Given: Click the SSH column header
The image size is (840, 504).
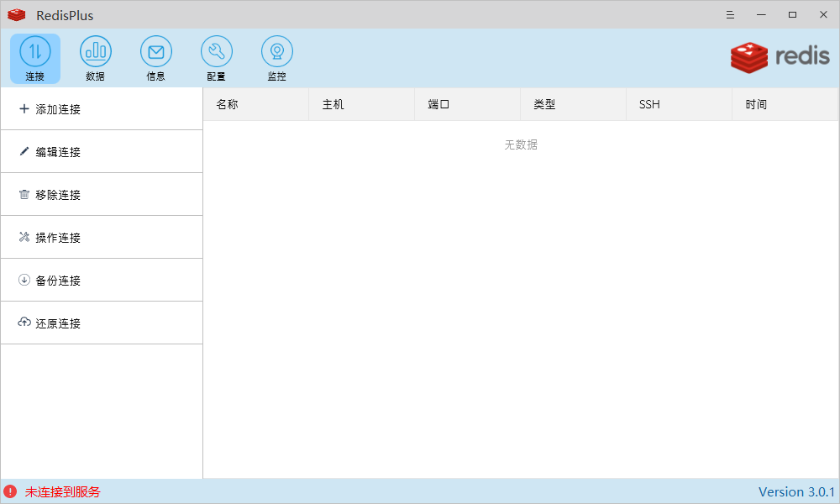Looking at the screenshot, I should [x=648, y=103].
